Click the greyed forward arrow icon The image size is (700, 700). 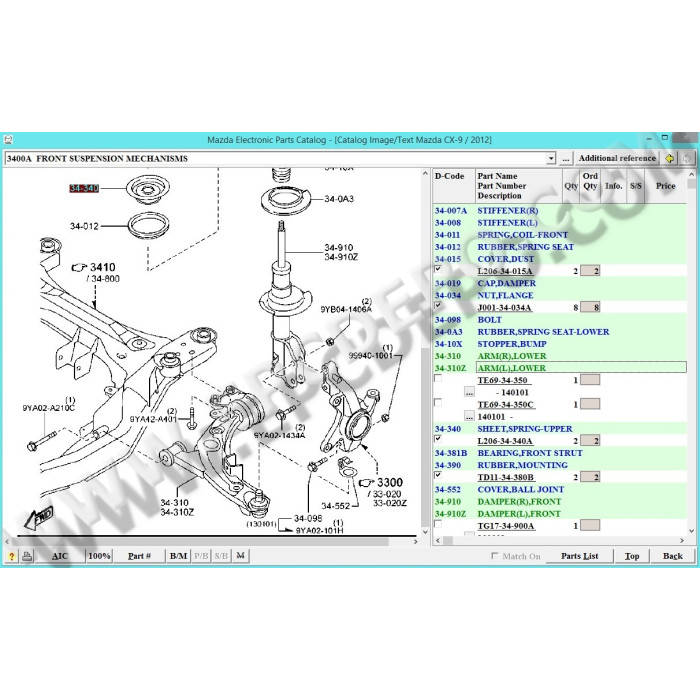(686, 158)
